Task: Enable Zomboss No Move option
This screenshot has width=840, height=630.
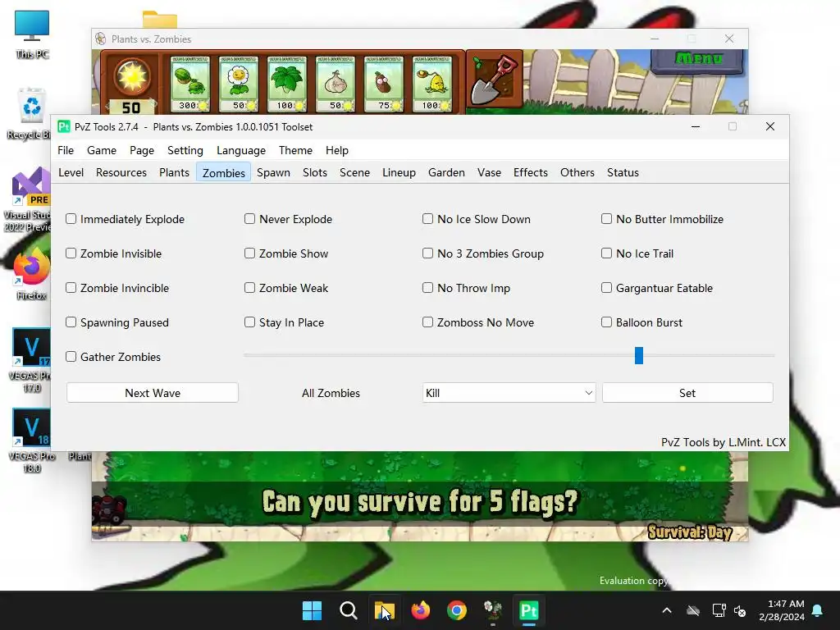Action: pos(427,322)
